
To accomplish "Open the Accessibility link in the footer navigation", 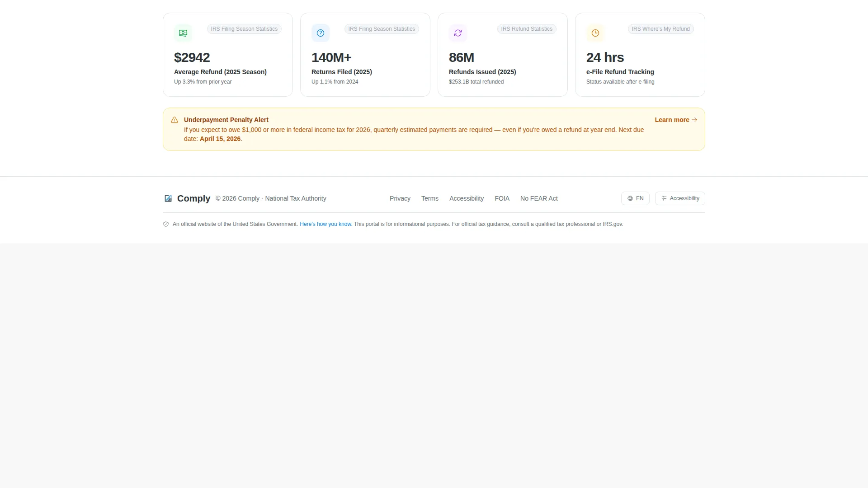I will pos(467,198).
